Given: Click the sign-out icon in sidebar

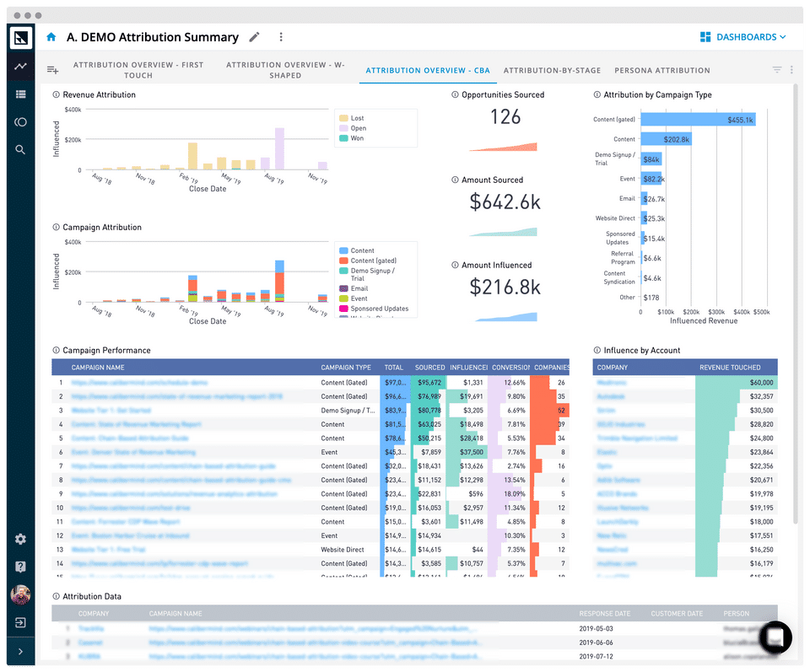Looking at the screenshot, I should click(x=20, y=622).
